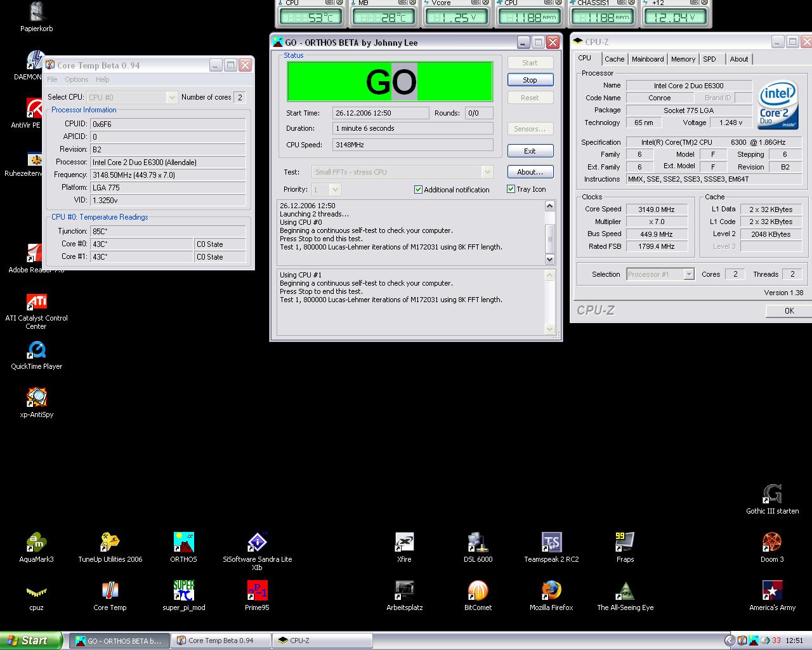Expand hidden system tray icons arrow
The width and height of the screenshot is (812, 650).
[x=730, y=640]
